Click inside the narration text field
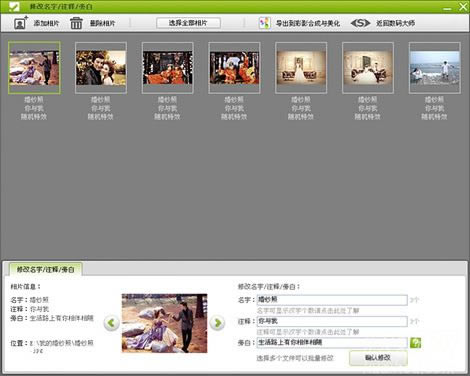 332,342
